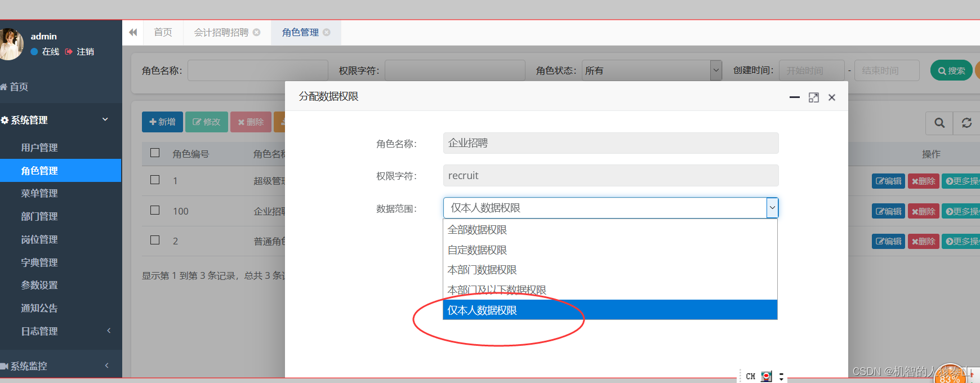Viewport: 980px width, 383px height.
Task: Open 更多操作 for role 100
Action: coord(961,211)
